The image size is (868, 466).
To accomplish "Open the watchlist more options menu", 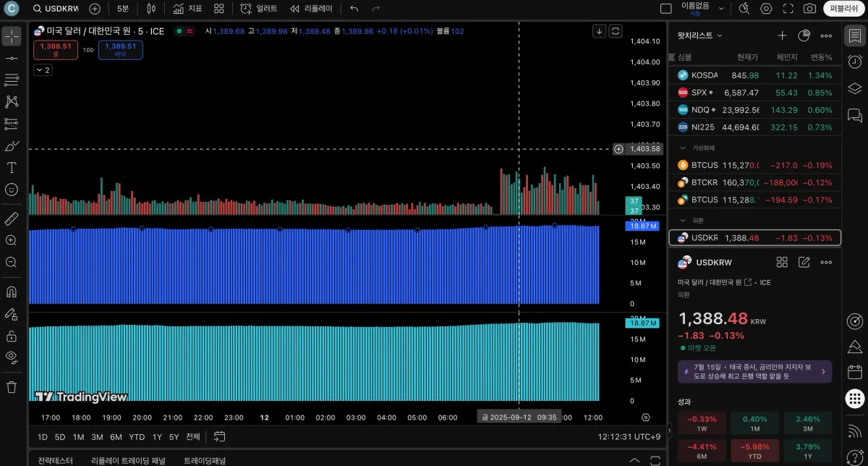I will coord(826,35).
